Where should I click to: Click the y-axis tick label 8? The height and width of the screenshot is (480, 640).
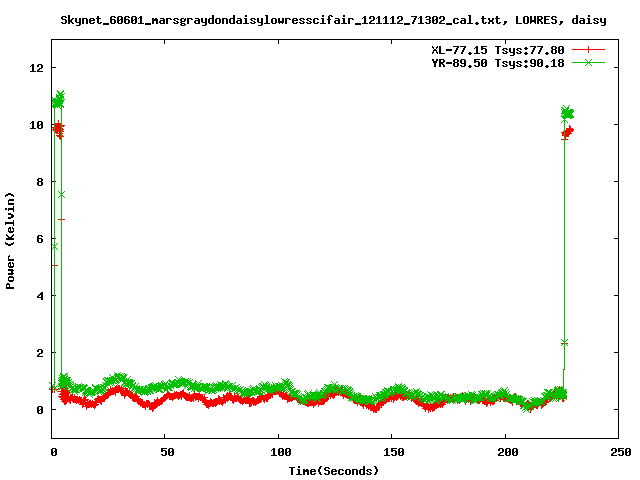tap(40, 182)
